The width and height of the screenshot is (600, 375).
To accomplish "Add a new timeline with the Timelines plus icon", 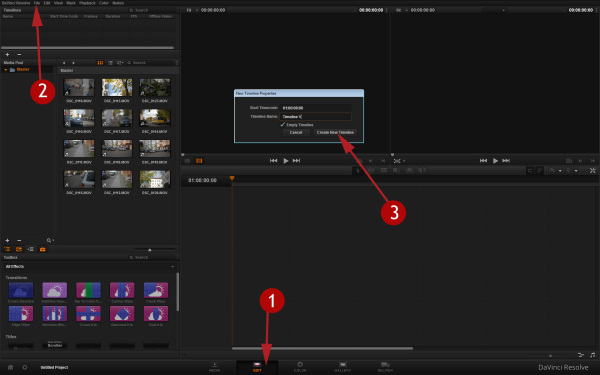I will click(7, 55).
